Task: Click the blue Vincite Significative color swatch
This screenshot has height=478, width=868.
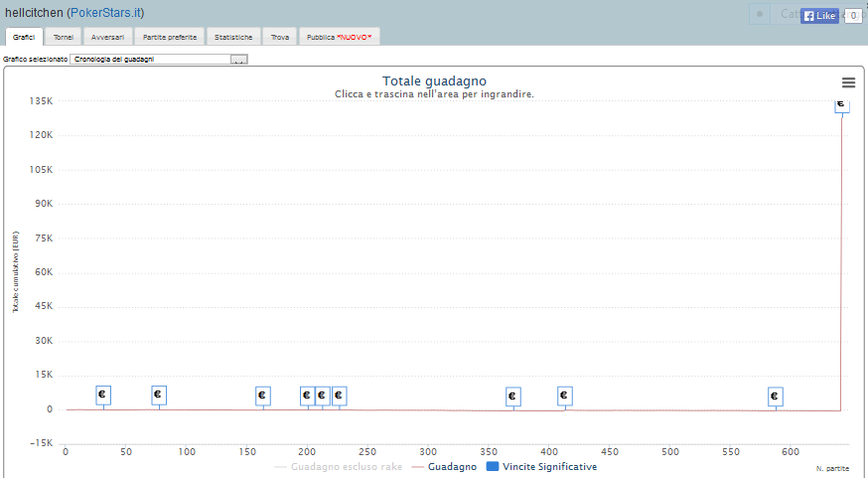Action: [493, 466]
